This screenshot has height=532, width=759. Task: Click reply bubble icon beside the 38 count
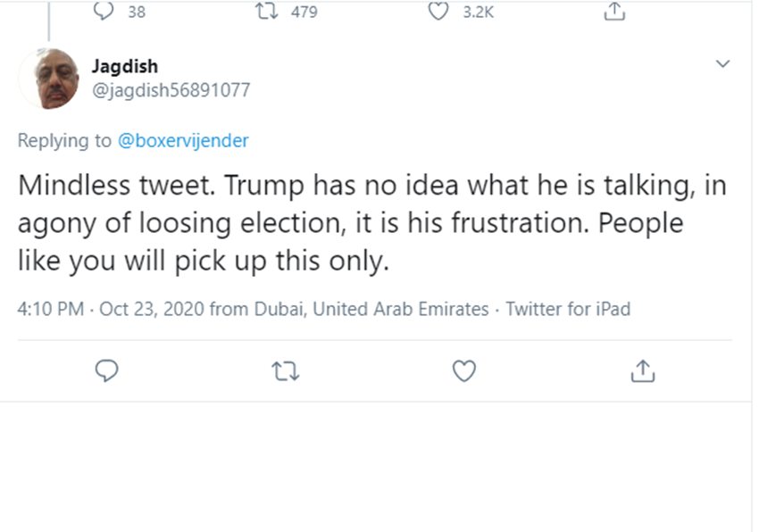pos(104,12)
